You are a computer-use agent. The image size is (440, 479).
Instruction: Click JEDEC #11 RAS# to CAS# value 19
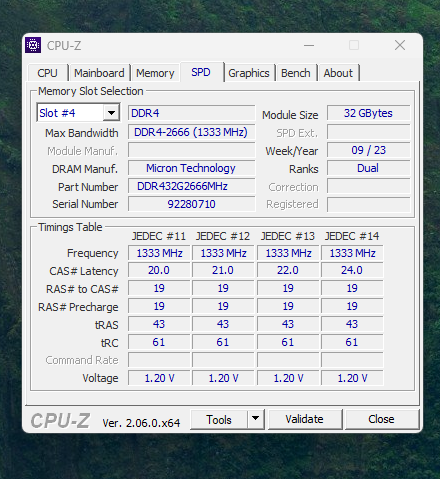(159, 288)
